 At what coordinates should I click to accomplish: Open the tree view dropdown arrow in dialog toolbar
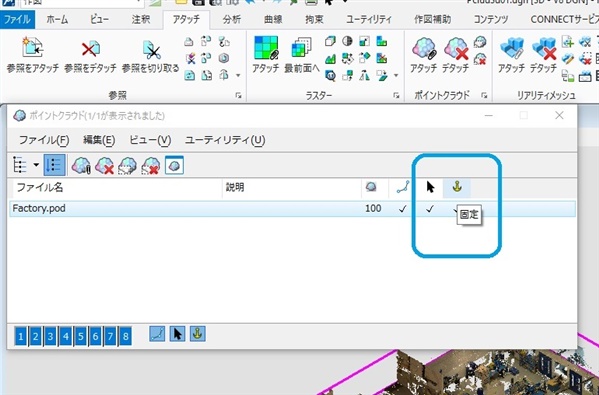pyautogui.click(x=36, y=165)
